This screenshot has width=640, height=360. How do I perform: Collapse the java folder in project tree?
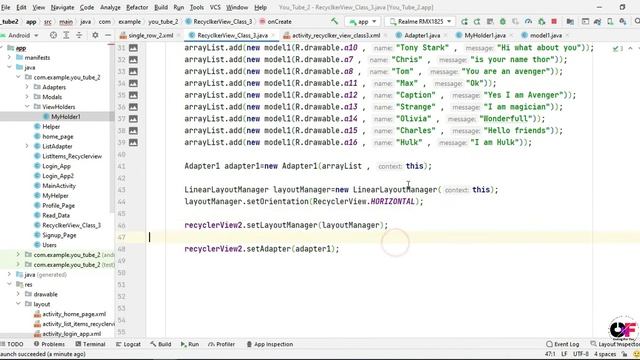9,67
